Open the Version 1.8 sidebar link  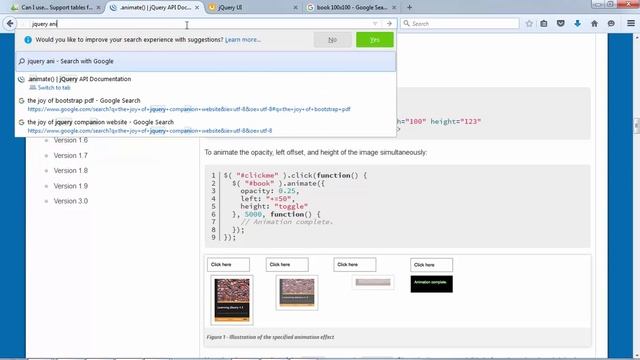(71, 171)
